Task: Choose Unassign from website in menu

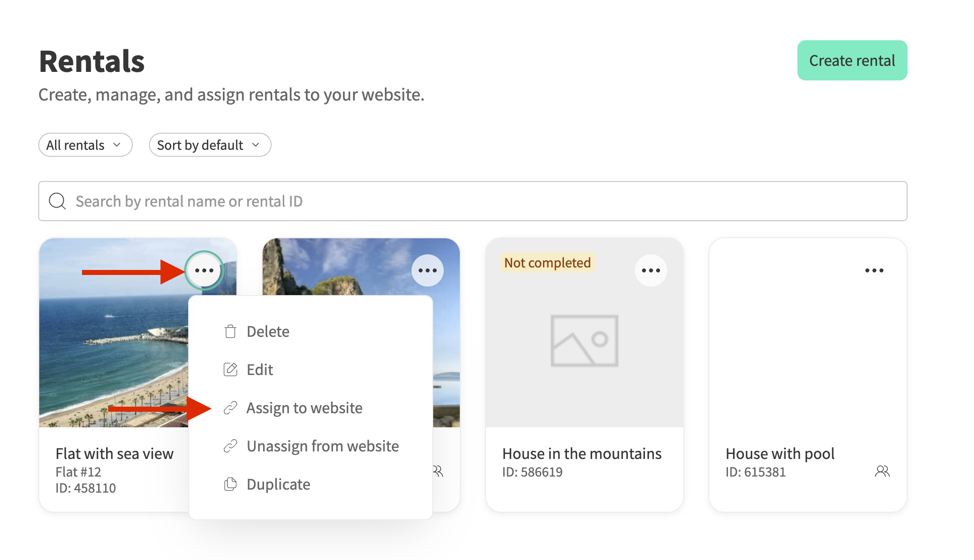Action: point(322,446)
